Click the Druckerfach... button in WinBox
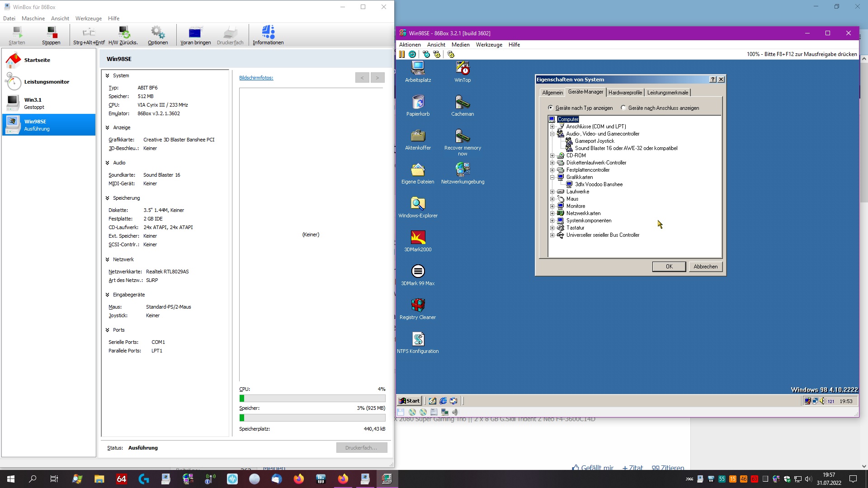This screenshot has height=488, width=868. [361, 448]
